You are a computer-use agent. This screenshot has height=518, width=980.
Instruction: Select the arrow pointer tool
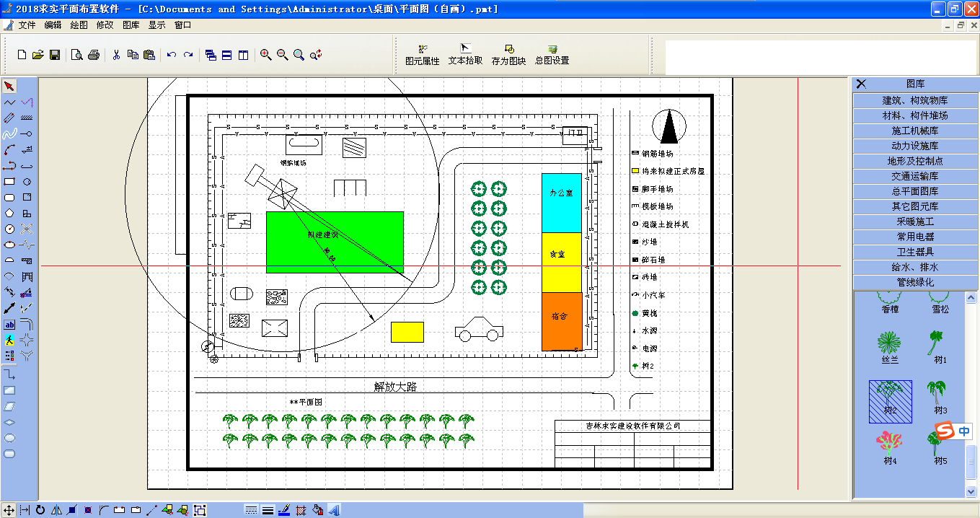pos(9,87)
